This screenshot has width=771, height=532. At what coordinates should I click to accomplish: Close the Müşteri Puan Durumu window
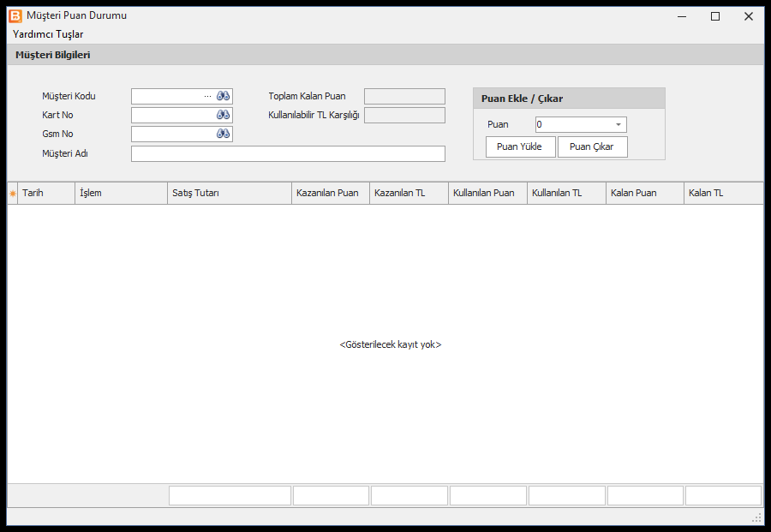(749, 17)
